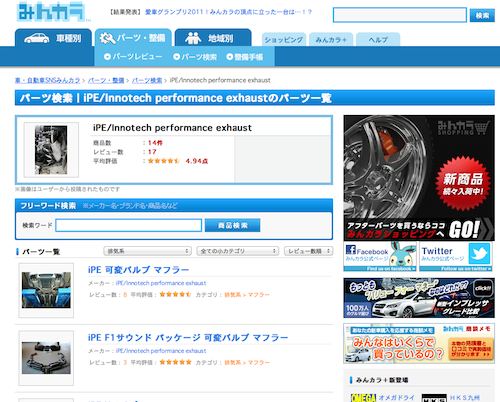The image size is (500, 402).
Task: Click the iPE 可変バルブ マフラー thumbnail
Action: pyautogui.click(x=46, y=290)
